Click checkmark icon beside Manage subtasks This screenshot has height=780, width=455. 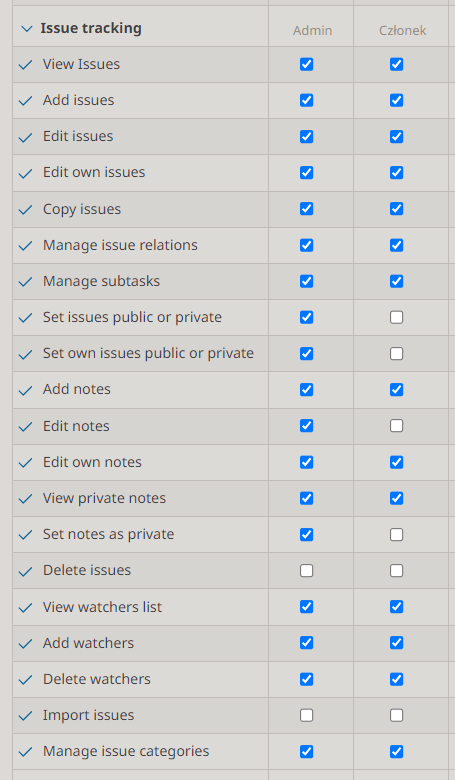[x=25, y=282]
